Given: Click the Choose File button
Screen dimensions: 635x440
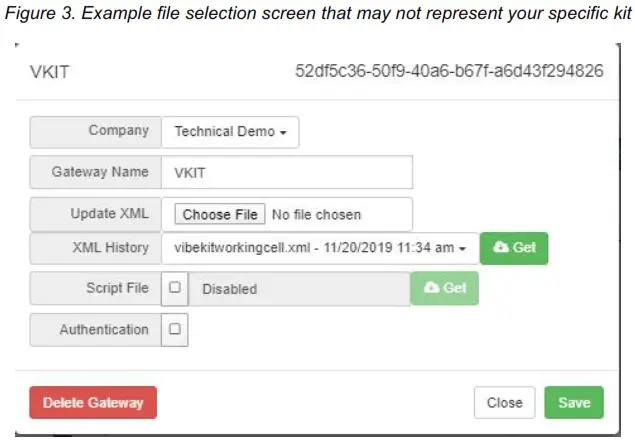Looking at the screenshot, I should click(220, 214).
